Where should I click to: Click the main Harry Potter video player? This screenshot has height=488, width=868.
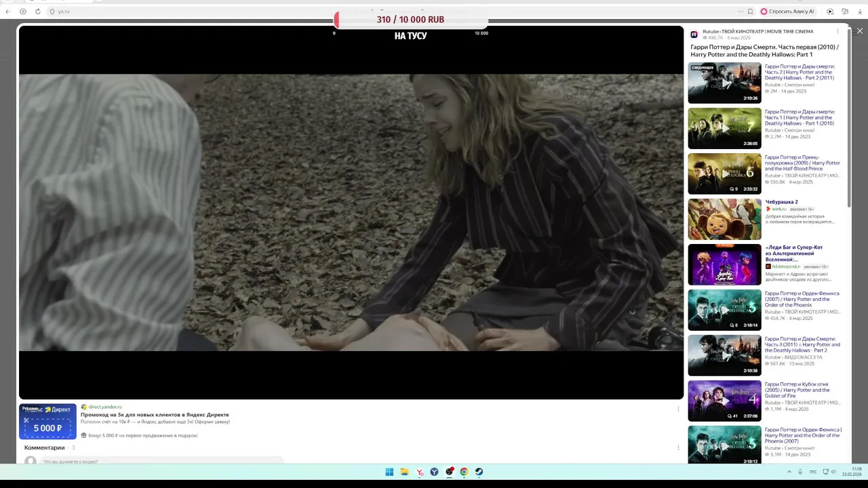click(351, 212)
